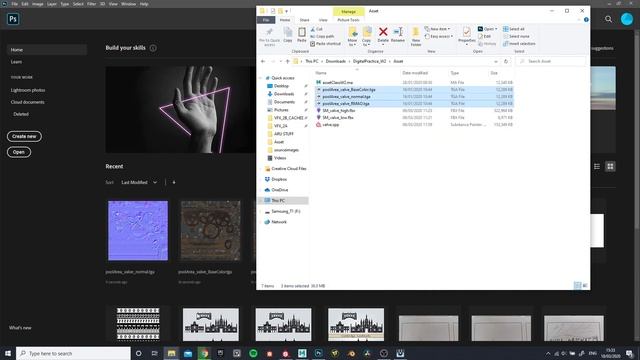
Task: Open the normal.tga purple thumbnail in Recent
Action: (138, 231)
